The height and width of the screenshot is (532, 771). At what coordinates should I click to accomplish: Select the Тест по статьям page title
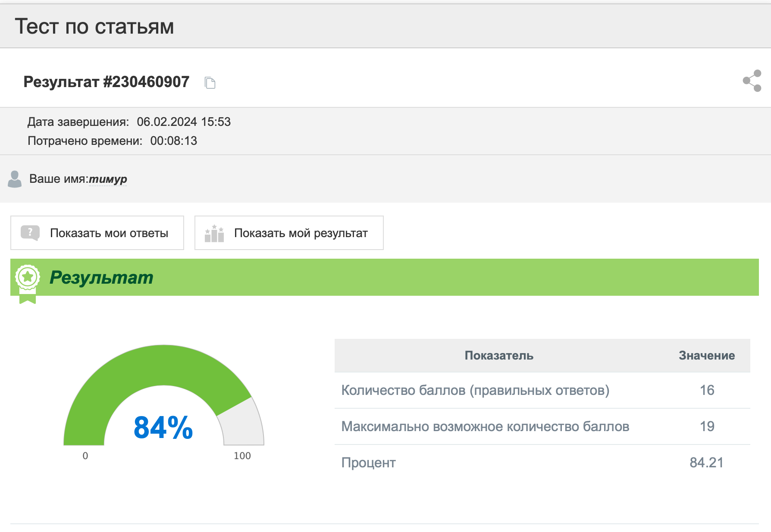94,26
